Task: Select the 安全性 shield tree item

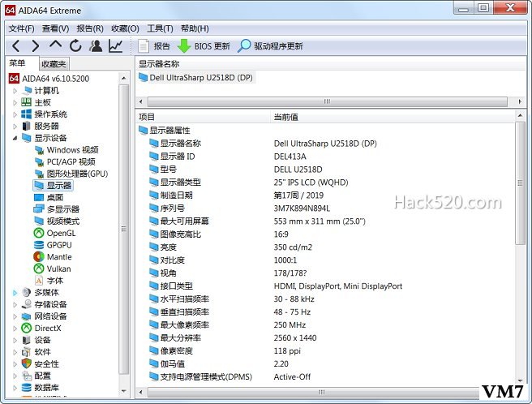Action: [x=40, y=363]
